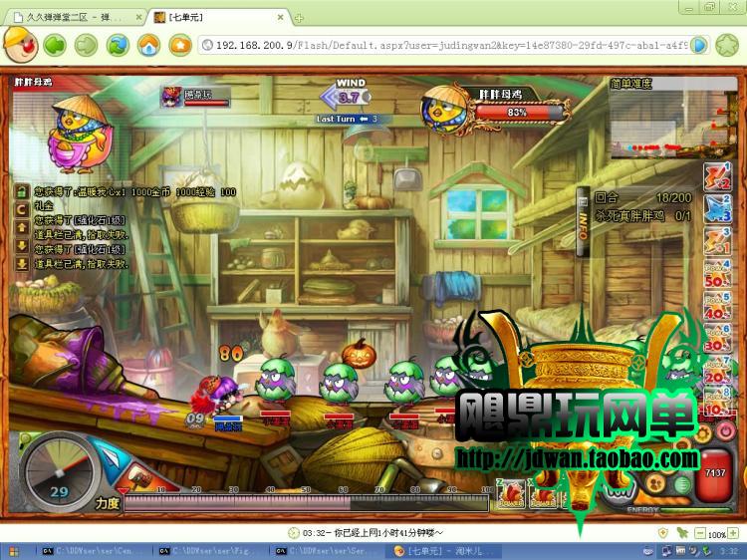The width and height of the screenshot is (747, 560).
Task: Click the red 7137 button
Action: click(714, 475)
